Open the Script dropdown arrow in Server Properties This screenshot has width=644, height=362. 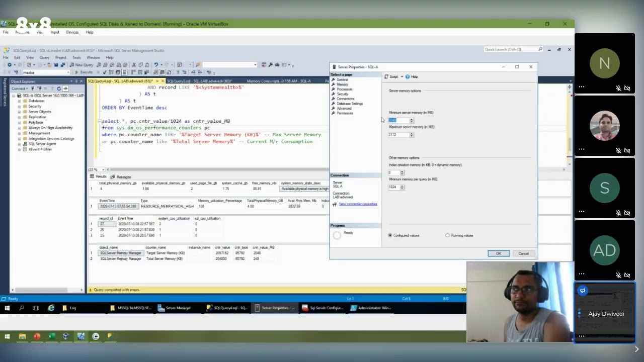[x=402, y=76]
